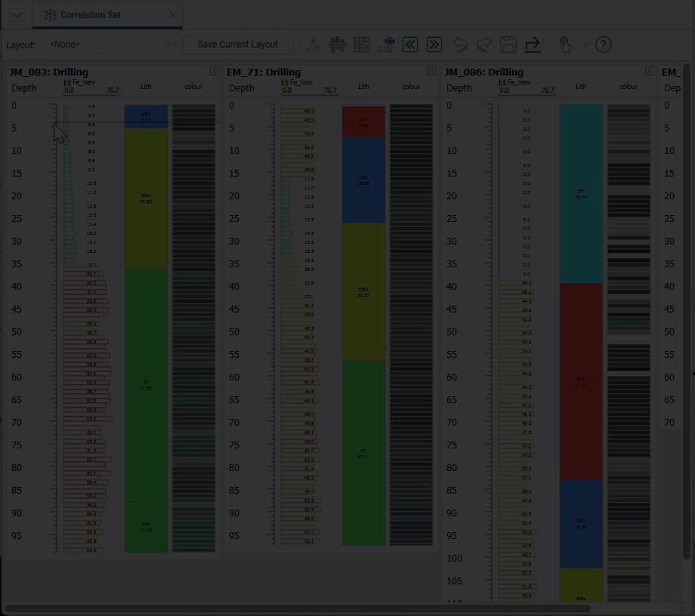Image resolution: width=695 pixels, height=616 pixels.
Task: Click the redo arrow icon
Action: 484,45
